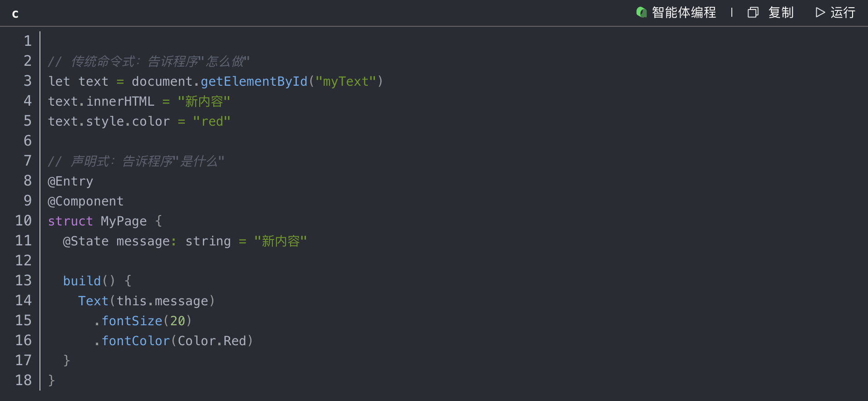Click line number 18 in gutter
This screenshot has height=401, width=868.
24,380
